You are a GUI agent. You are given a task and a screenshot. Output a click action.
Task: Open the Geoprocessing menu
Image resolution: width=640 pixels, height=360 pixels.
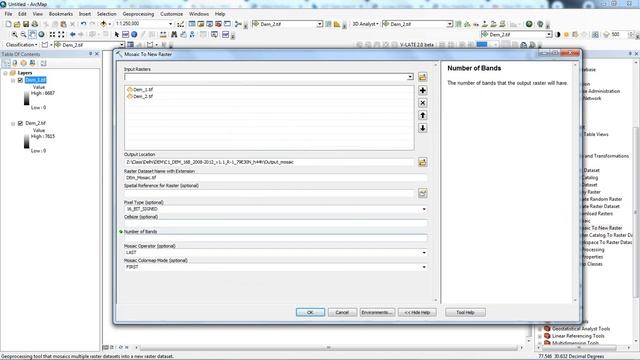pos(138,14)
